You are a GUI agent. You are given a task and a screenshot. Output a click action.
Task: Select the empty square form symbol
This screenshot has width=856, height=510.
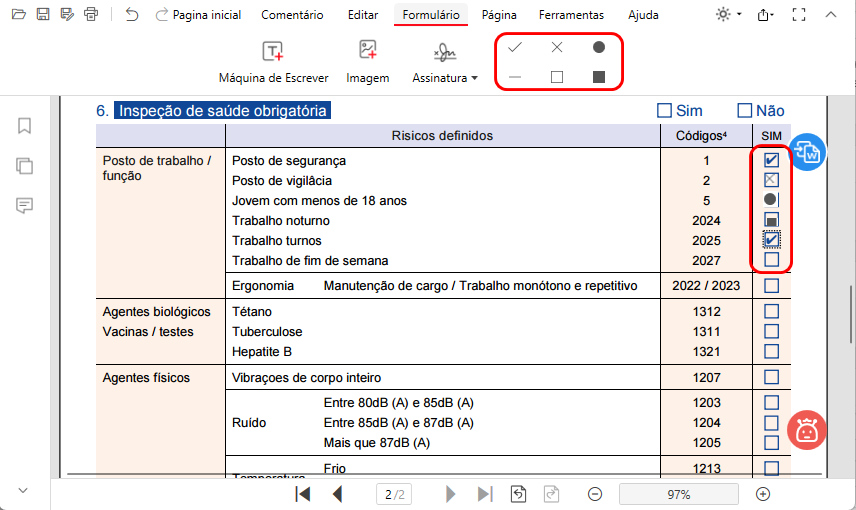557,77
